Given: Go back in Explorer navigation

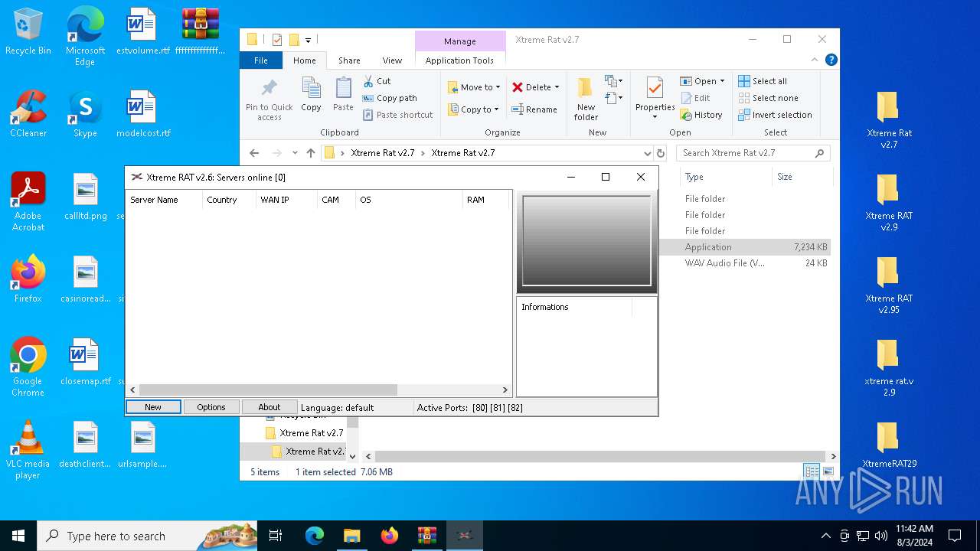Looking at the screenshot, I should pos(254,153).
